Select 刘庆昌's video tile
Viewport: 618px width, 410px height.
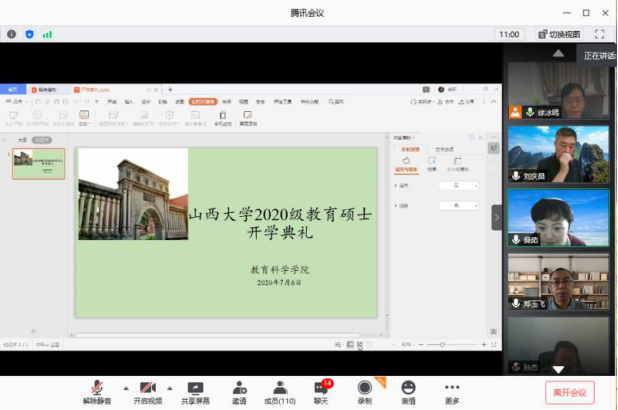(x=558, y=153)
